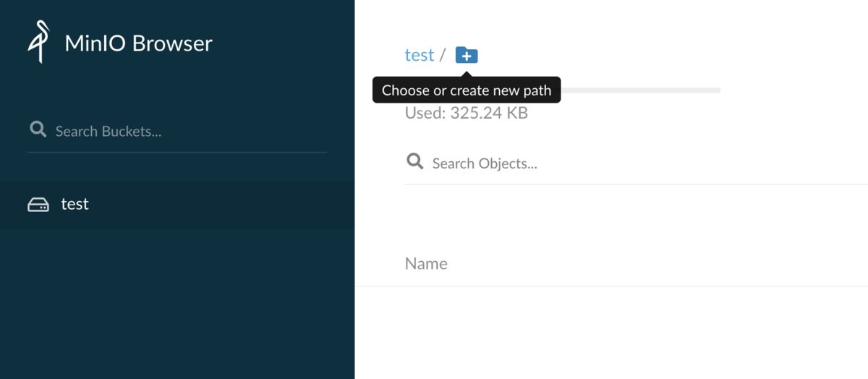Click the empty dark sidebar below the bucket list
The width and height of the screenshot is (868, 379).
point(177,304)
